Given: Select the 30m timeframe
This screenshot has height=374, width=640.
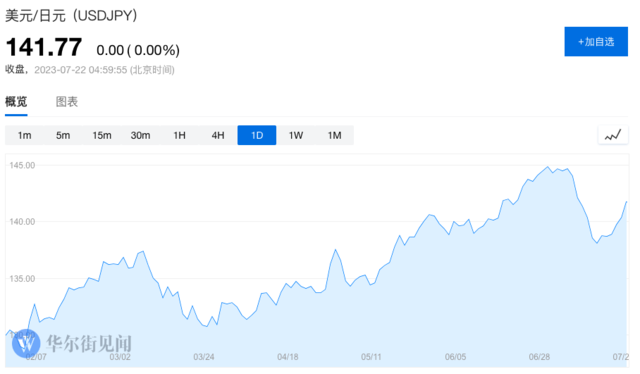Looking at the screenshot, I should click(x=140, y=135).
